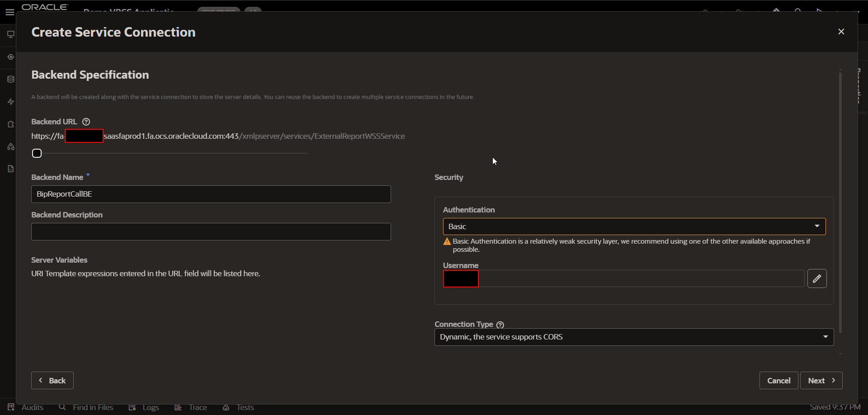
Task: Open the Tests tab
Action: coord(238,407)
